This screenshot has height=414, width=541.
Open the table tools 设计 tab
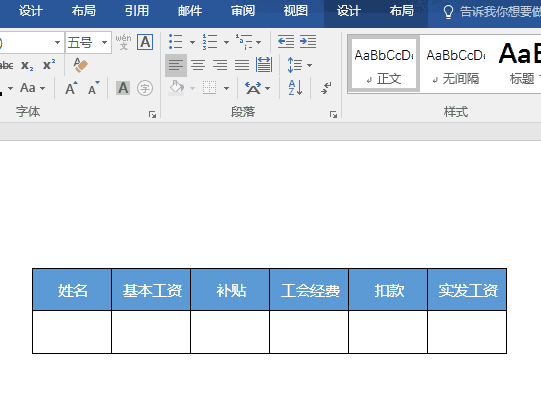pos(349,11)
